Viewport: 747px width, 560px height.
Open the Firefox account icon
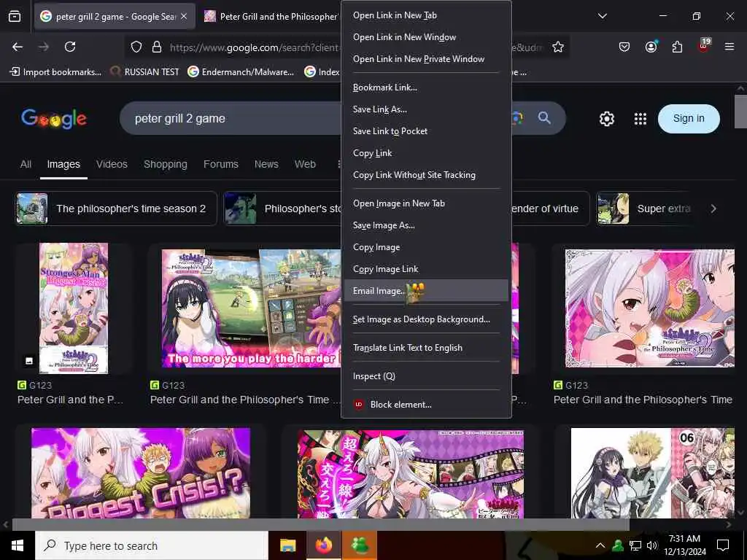[x=651, y=47]
